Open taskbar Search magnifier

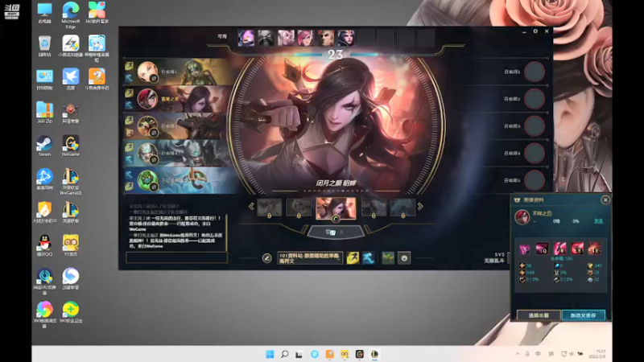tap(285, 354)
